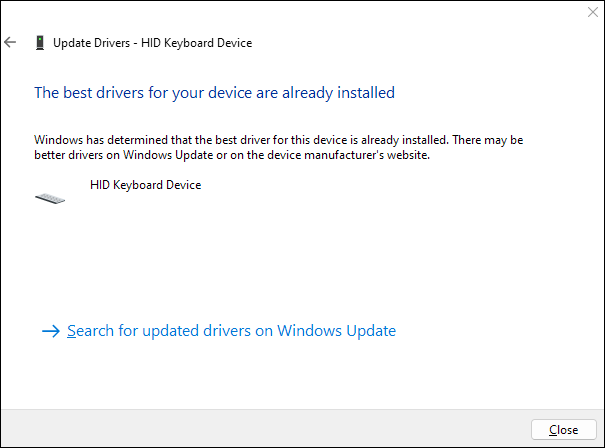Click the gray footer bar beside Close
The image size is (605, 448).
tap(265, 428)
